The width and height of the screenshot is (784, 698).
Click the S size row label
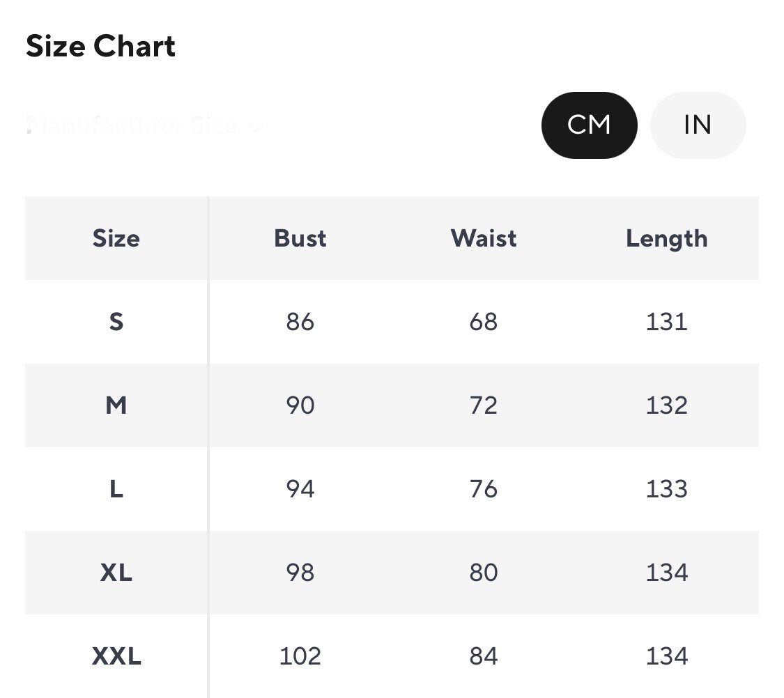coord(116,322)
